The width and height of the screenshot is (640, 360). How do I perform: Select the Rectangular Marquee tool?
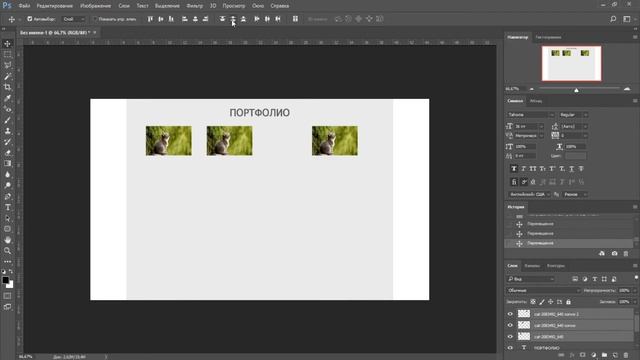7,54
